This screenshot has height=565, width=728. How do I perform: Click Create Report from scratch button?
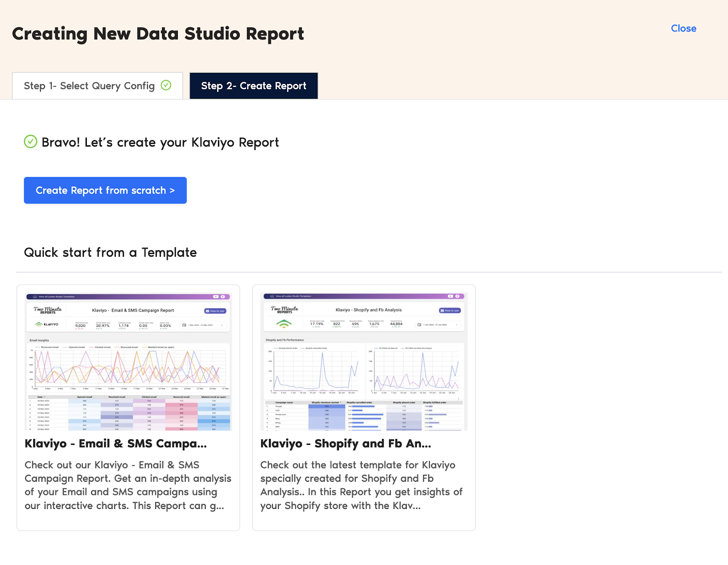pyautogui.click(x=105, y=190)
